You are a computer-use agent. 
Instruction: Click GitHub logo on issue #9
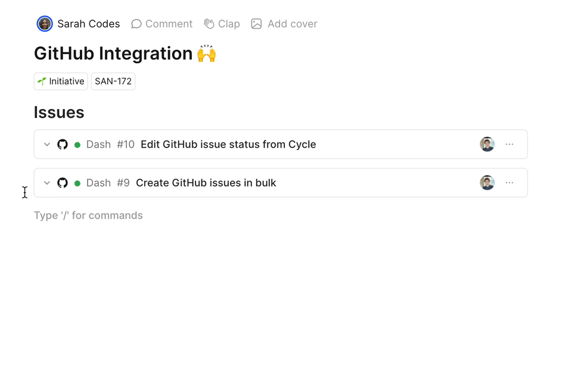[x=63, y=183]
